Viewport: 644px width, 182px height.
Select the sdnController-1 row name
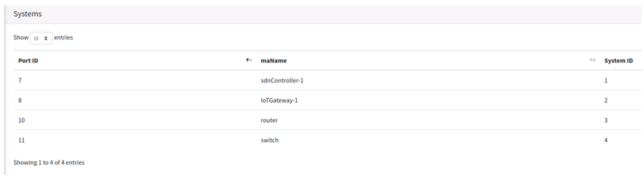(282, 81)
